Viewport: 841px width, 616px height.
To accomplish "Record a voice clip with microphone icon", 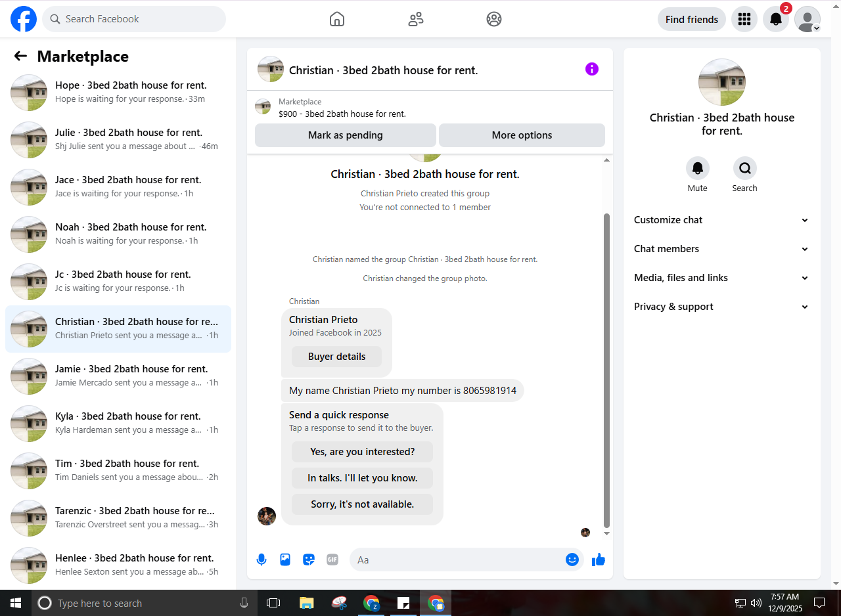I will click(x=261, y=560).
